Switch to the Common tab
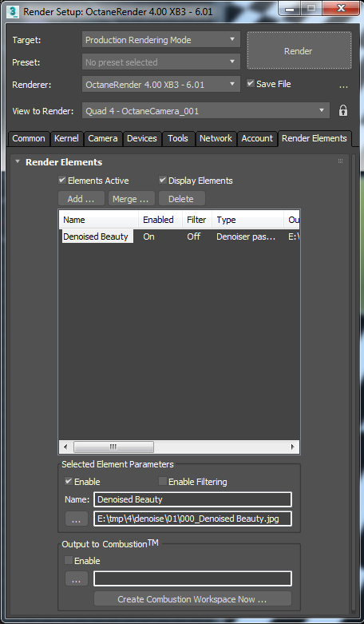364x624 pixels. pos(29,138)
